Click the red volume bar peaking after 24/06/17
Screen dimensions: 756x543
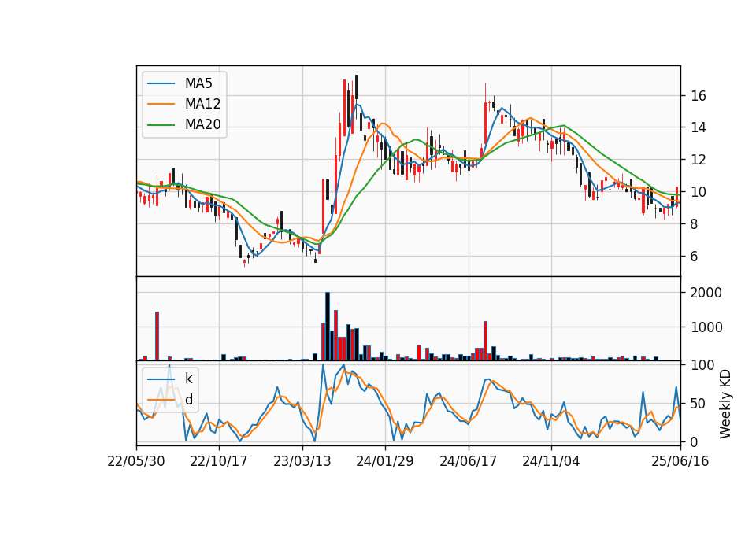(x=486, y=341)
